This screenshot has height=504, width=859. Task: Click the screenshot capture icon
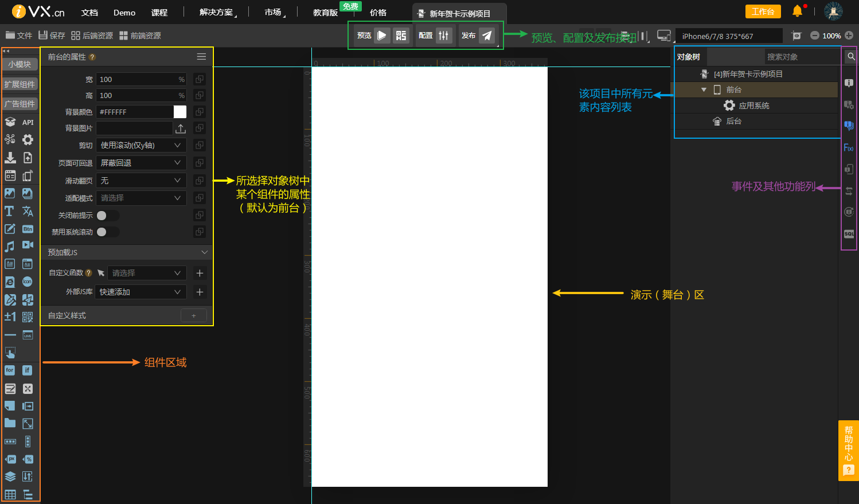(x=796, y=36)
